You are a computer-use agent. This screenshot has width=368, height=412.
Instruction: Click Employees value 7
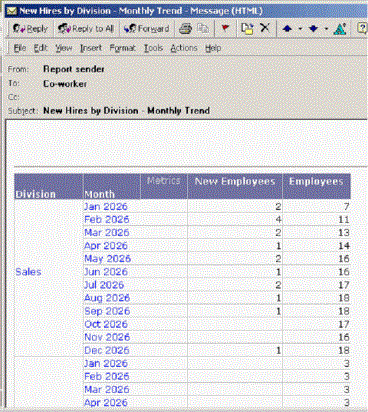tap(346, 207)
